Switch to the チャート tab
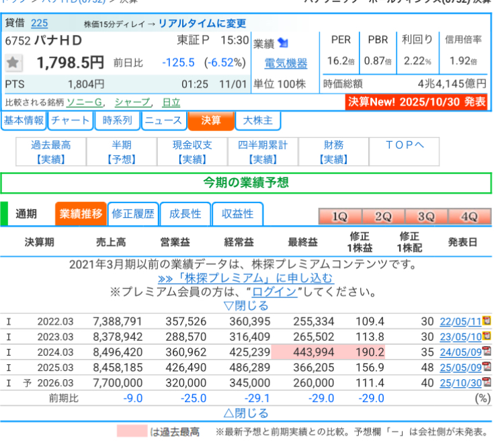Screen dimensions: 504x441 pyautogui.click(x=71, y=121)
